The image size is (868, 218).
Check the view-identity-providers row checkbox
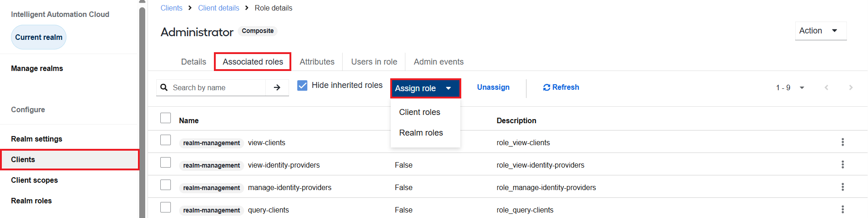166,163
